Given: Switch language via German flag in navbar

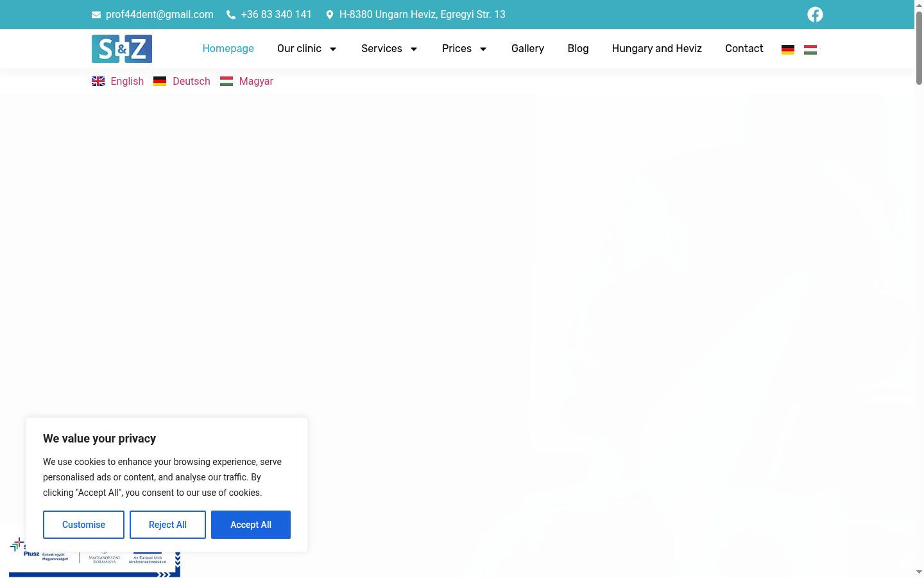Looking at the screenshot, I should tap(788, 49).
